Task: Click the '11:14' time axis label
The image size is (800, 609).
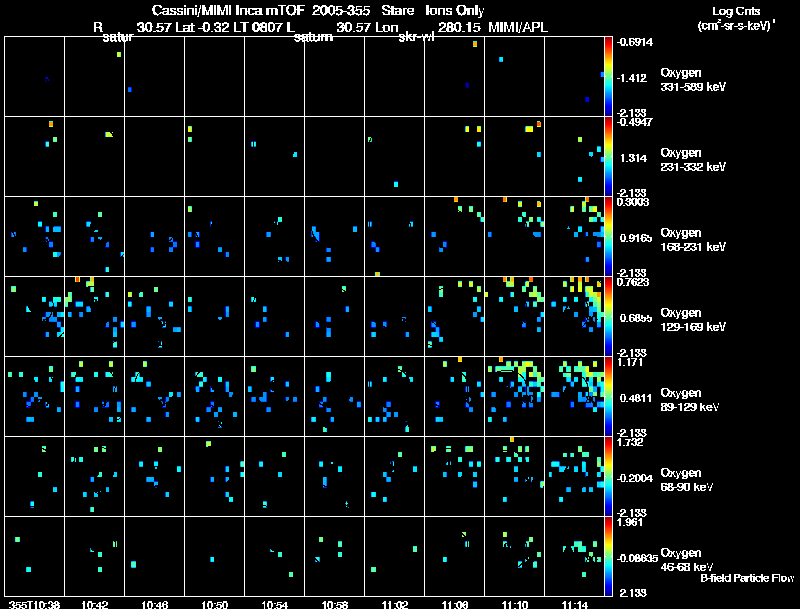Action: 574,604
